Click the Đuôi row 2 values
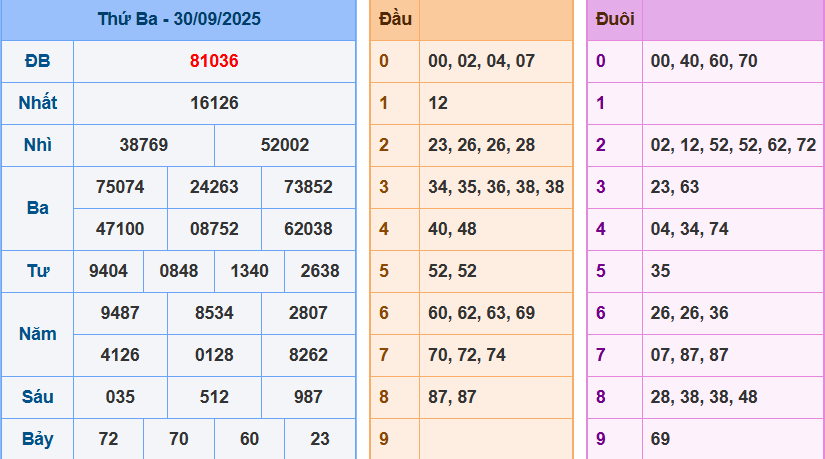Screen dimensions: 825x459 click(x=732, y=145)
